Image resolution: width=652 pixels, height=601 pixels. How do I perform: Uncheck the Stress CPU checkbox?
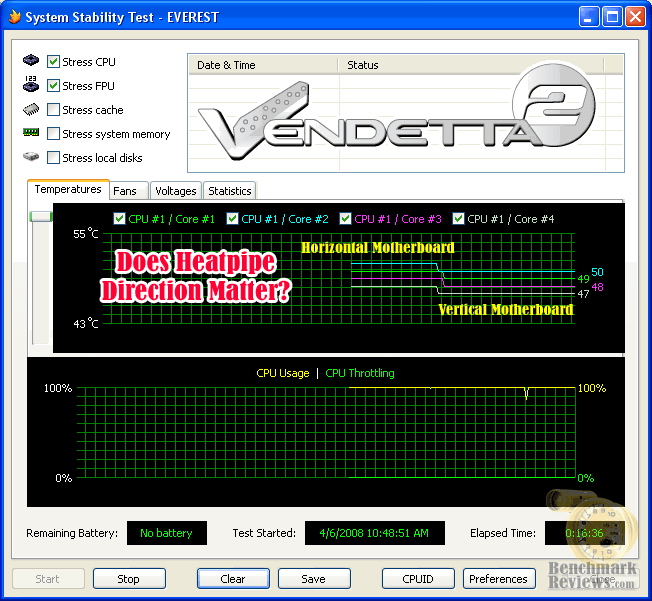point(53,62)
